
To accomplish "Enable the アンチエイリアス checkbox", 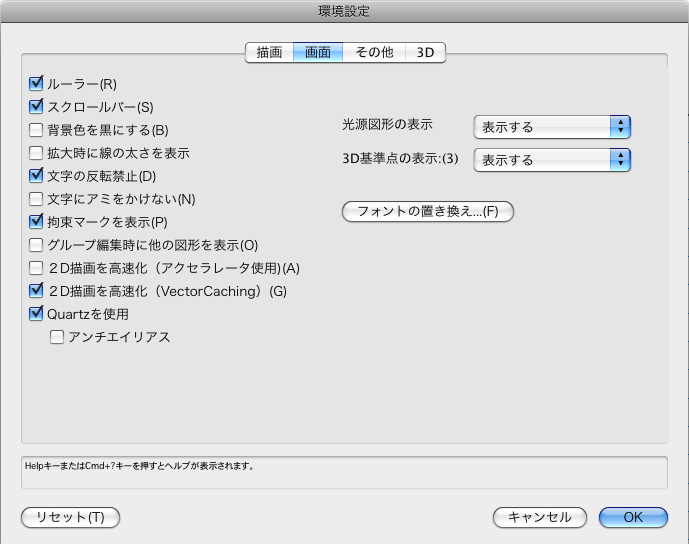I will (x=57, y=337).
